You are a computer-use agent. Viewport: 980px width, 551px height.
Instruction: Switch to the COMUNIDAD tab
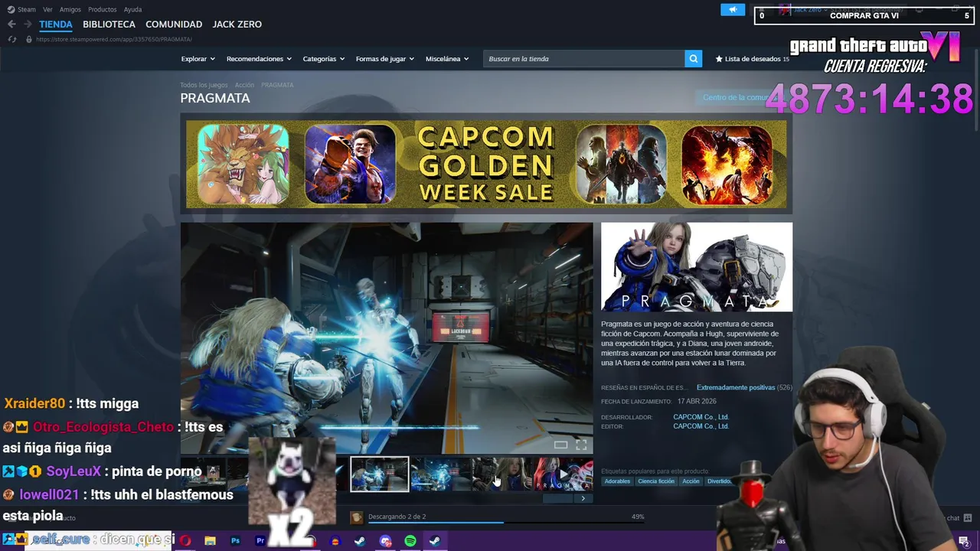tap(174, 24)
